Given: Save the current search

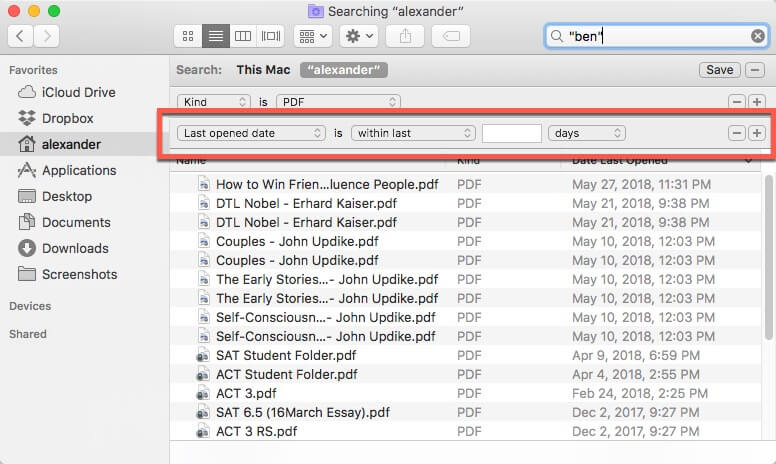Looking at the screenshot, I should coord(720,70).
